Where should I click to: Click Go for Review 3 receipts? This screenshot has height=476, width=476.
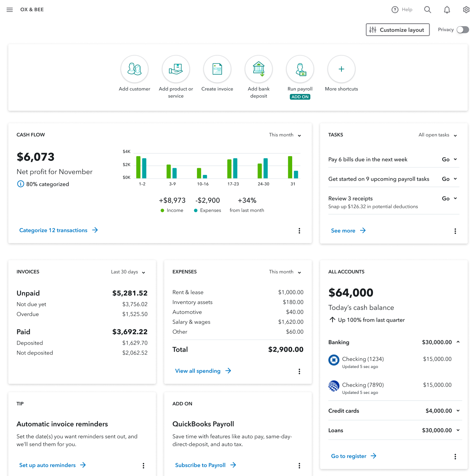(x=446, y=198)
